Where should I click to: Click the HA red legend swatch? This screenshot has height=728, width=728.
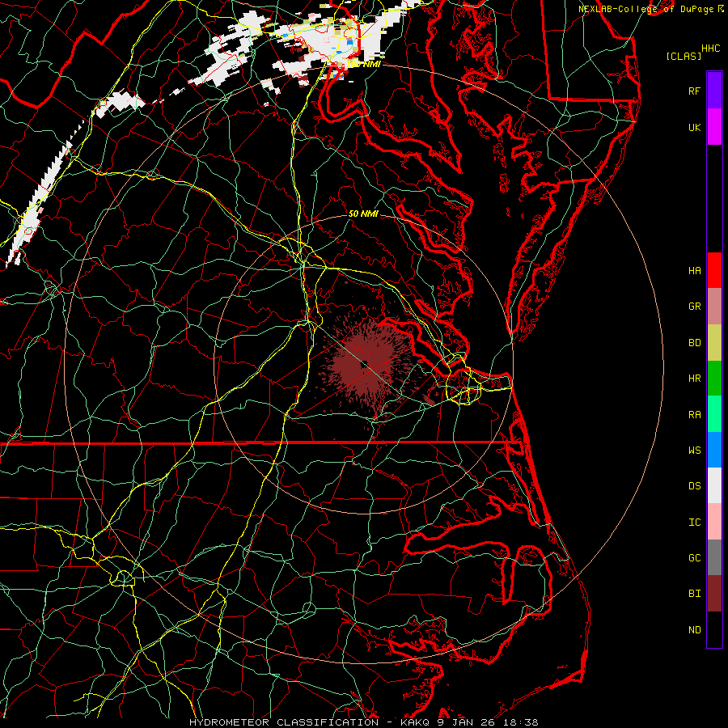coord(714,270)
